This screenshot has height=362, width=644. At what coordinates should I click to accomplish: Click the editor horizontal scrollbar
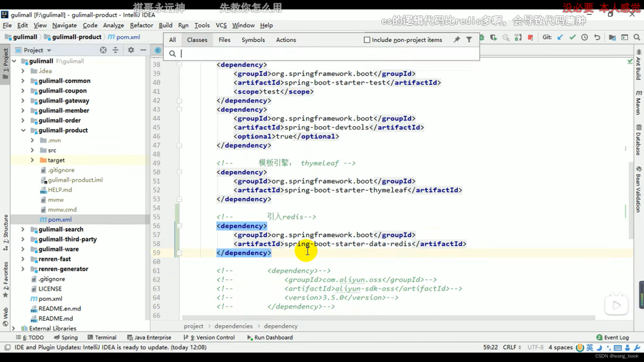click(388, 318)
